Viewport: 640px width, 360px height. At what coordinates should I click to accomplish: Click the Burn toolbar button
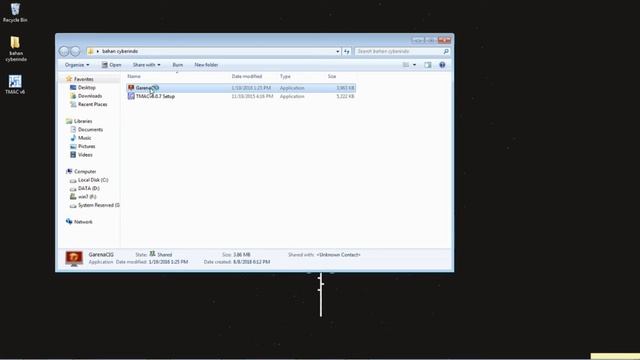point(178,65)
